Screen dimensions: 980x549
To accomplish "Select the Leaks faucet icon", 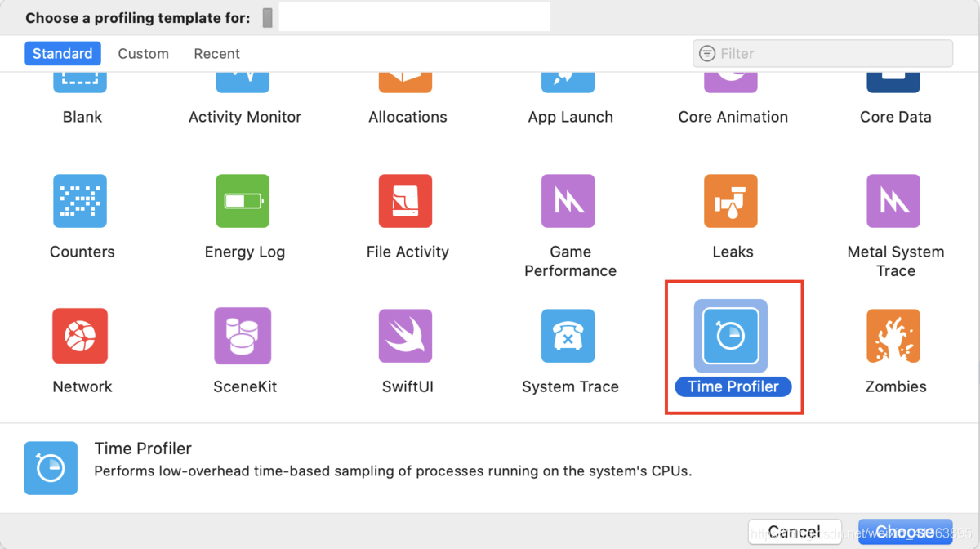I will (731, 201).
